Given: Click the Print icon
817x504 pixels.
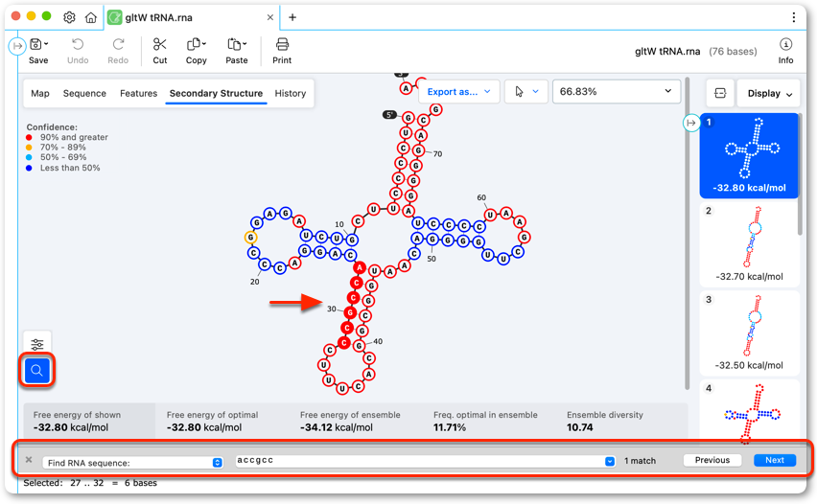Looking at the screenshot, I should 282,44.
